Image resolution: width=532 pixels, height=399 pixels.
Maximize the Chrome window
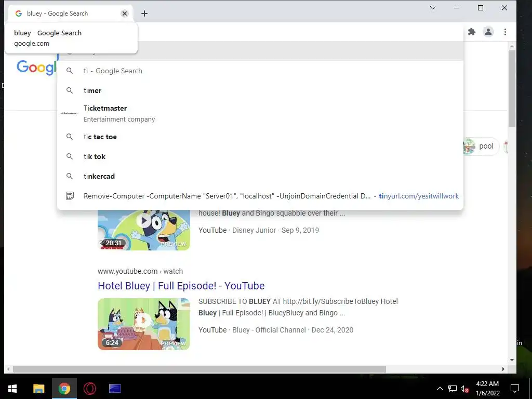(x=481, y=8)
